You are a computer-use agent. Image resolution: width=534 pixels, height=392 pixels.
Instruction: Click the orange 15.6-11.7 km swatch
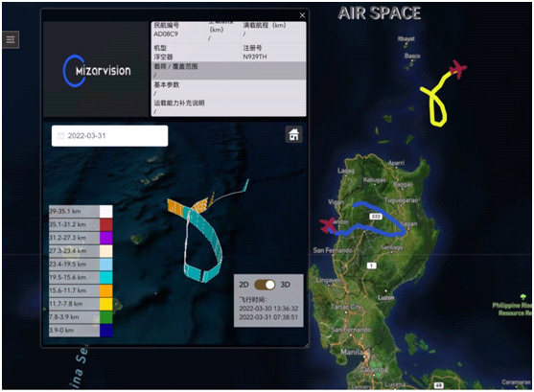(x=105, y=290)
